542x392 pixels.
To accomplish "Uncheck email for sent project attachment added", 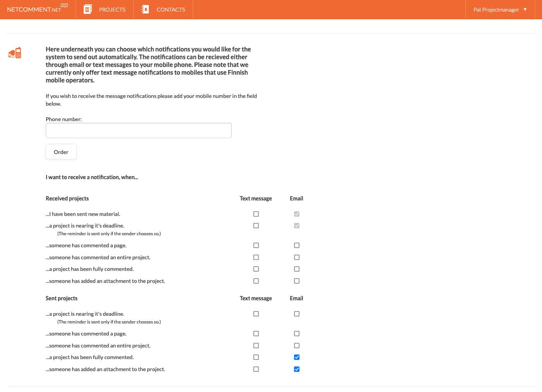I will tap(297, 369).
